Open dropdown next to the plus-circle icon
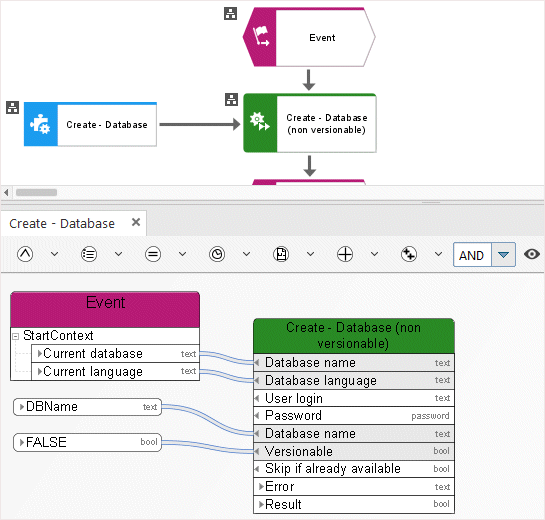545x520 pixels. (374, 254)
